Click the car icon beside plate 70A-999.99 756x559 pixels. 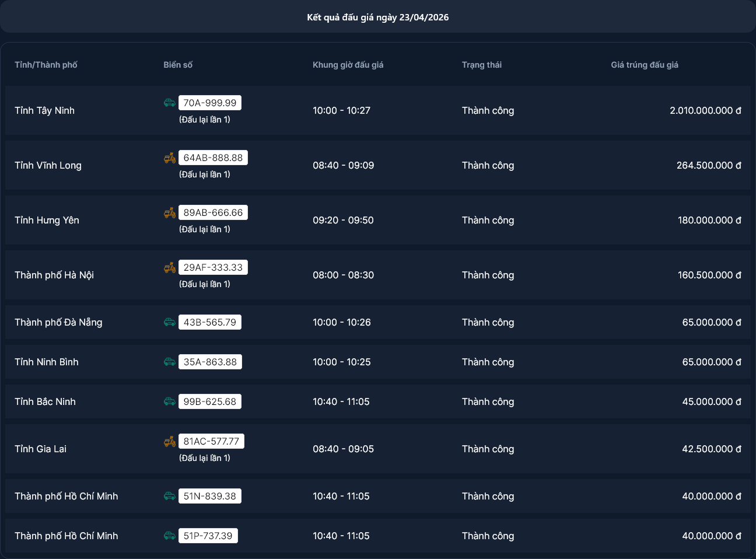click(x=170, y=103)
